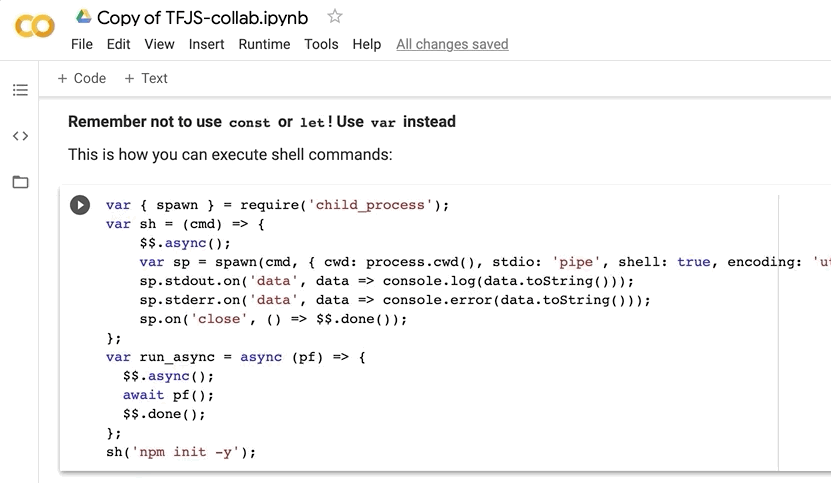This screenshot has height=483, width=831.
Task: Open the File menu
Action: [82, 44]
